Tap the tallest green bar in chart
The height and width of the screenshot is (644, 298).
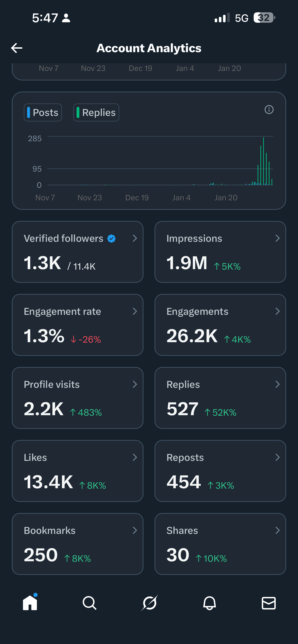(263, 161)
